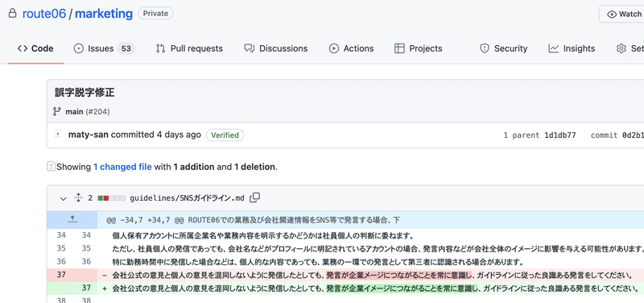Click the file icon beside Showing

[x=51, y=166]
